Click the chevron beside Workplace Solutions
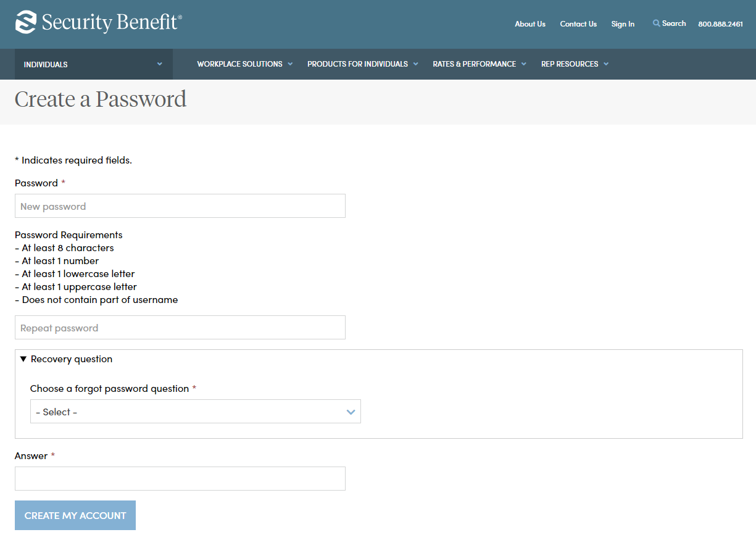Screen dimensions: 756x548 pyautogui.click(x=290, y=64)
